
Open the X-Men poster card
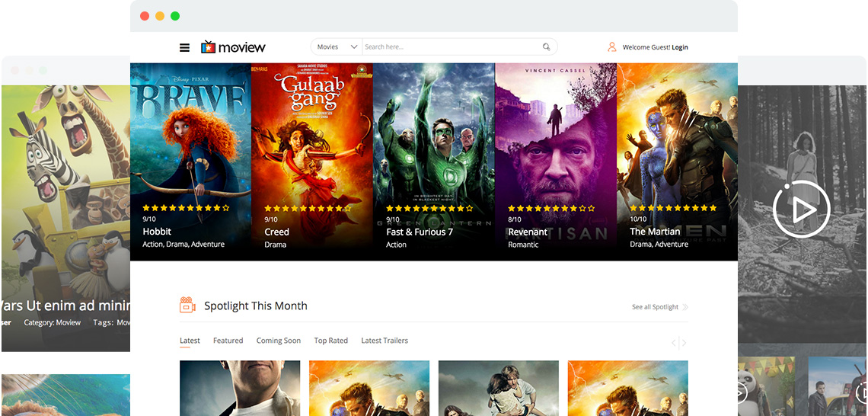coord(677,162)
